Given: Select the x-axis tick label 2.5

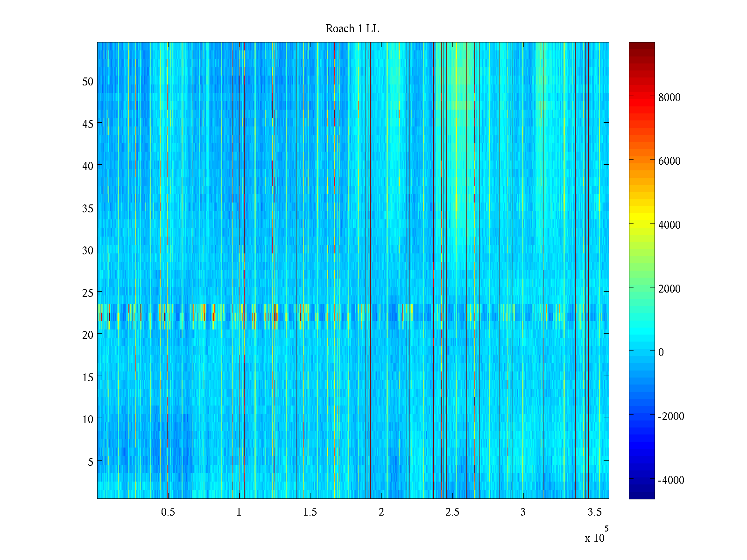Looking at the screenshot, I should [452, 512].
